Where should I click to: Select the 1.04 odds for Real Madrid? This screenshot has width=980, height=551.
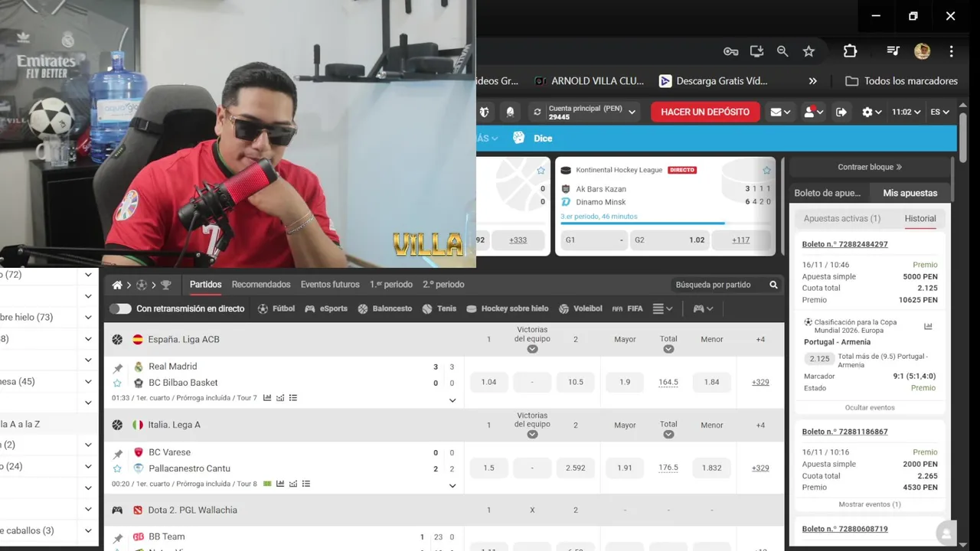click(x=488, y=382)
